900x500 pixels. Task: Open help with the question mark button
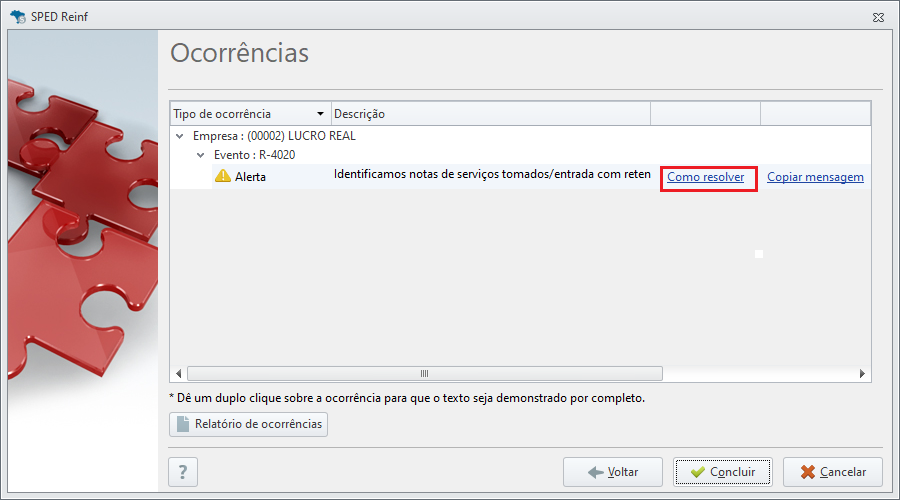183,472
